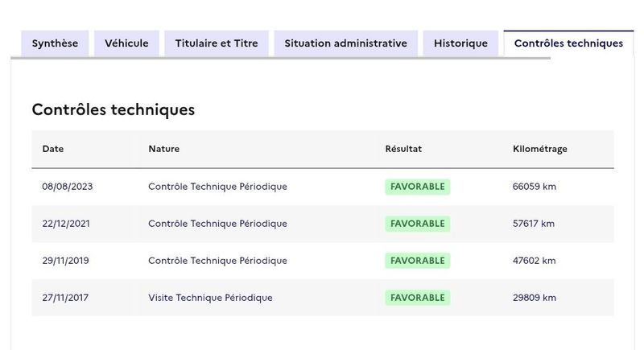Screen dimensions: 644x350
Task: Select the Titulaire et Titre tab
Action: click(217, 43)
